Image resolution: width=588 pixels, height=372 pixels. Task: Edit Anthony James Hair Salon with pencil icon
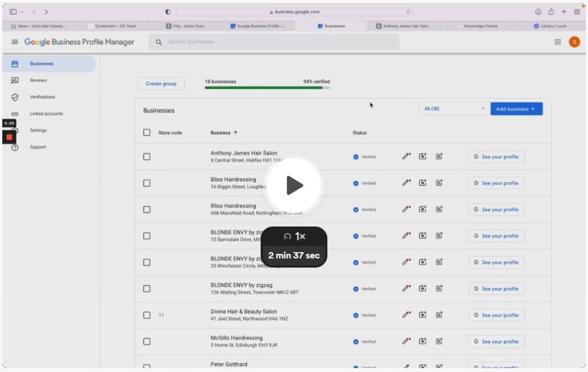point(406,156)
